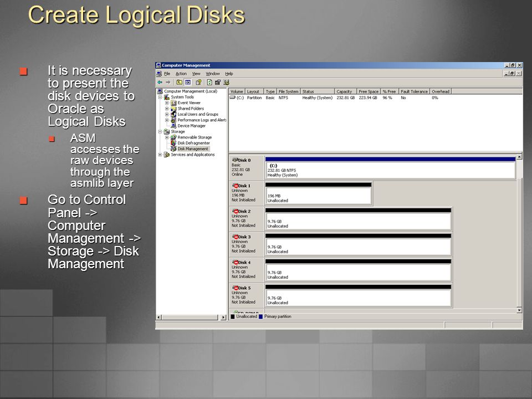Select the System Tools tree node
The width and height of the screenshot is (532, 399).
[182, 97]
